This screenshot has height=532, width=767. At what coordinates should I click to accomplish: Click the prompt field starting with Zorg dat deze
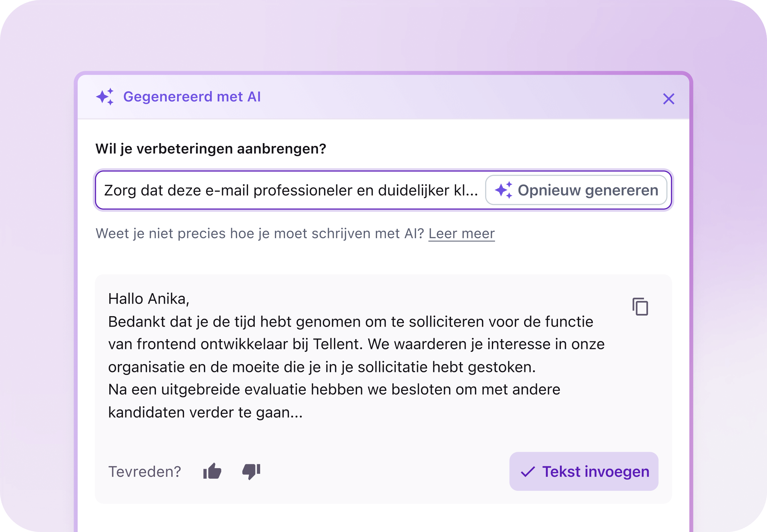tap(283, 190)
